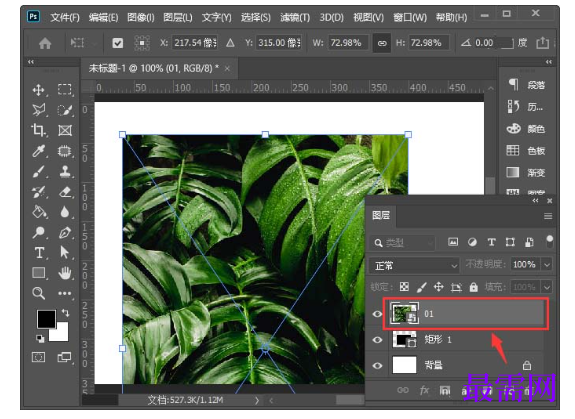Open the 渐变 gradients panel
Viewport: 575px width, 419px height.
pos(527,172)
